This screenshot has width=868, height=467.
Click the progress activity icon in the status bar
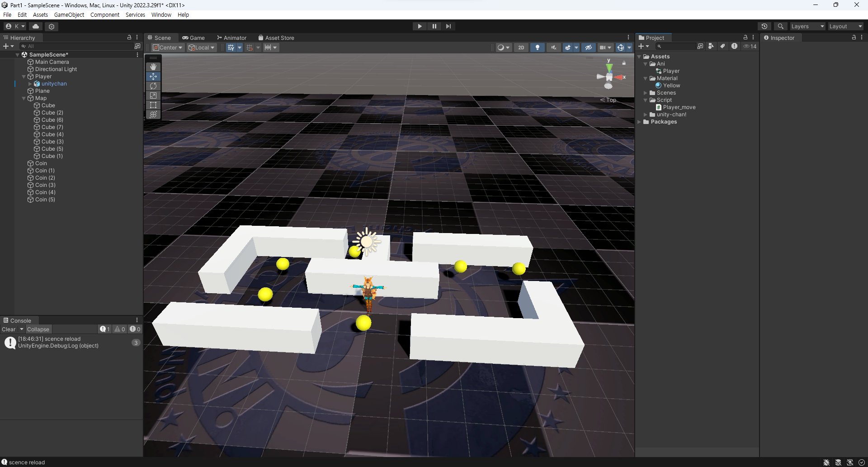point(861,462)
